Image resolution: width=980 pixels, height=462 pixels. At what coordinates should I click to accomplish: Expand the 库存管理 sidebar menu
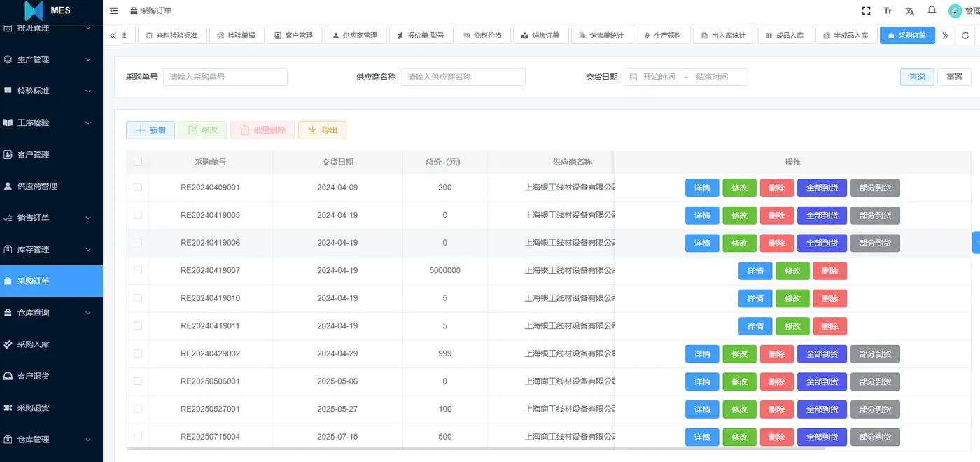51,249
